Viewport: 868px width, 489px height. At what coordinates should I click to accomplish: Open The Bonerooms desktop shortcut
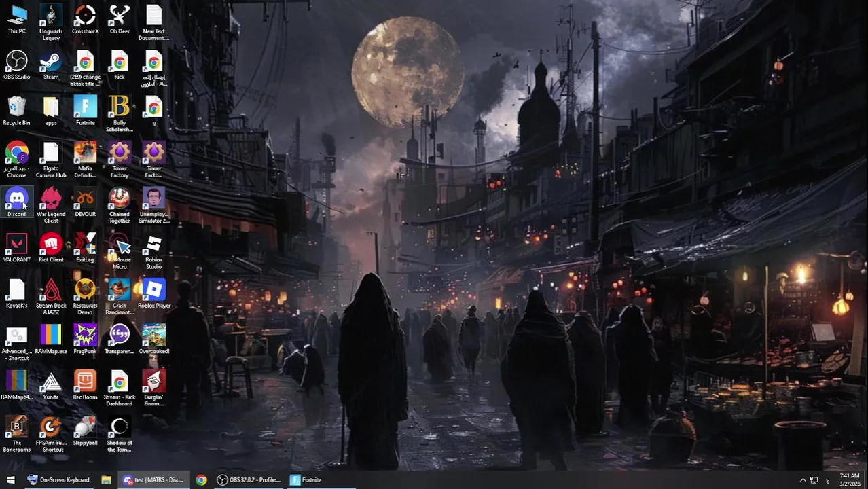point(16,434)
